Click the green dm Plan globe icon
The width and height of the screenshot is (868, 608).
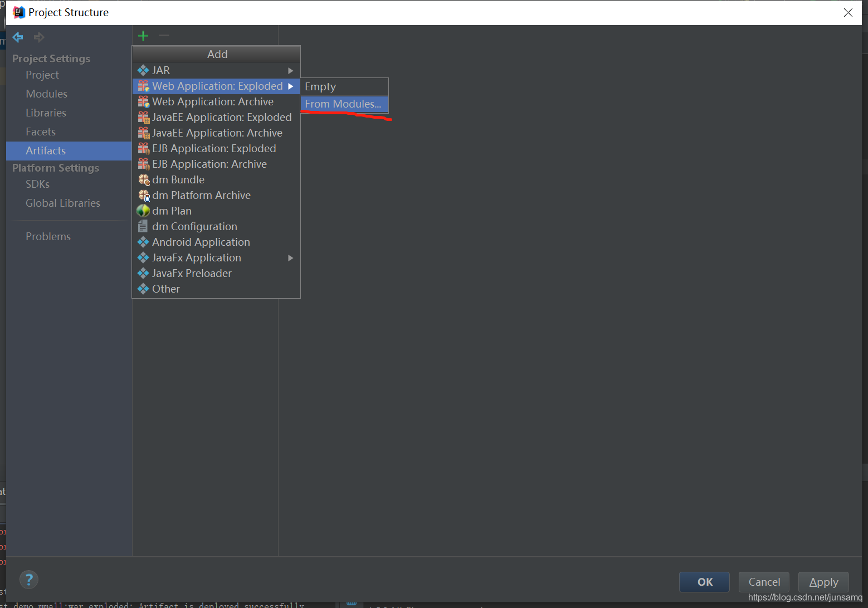coord(143,211)
